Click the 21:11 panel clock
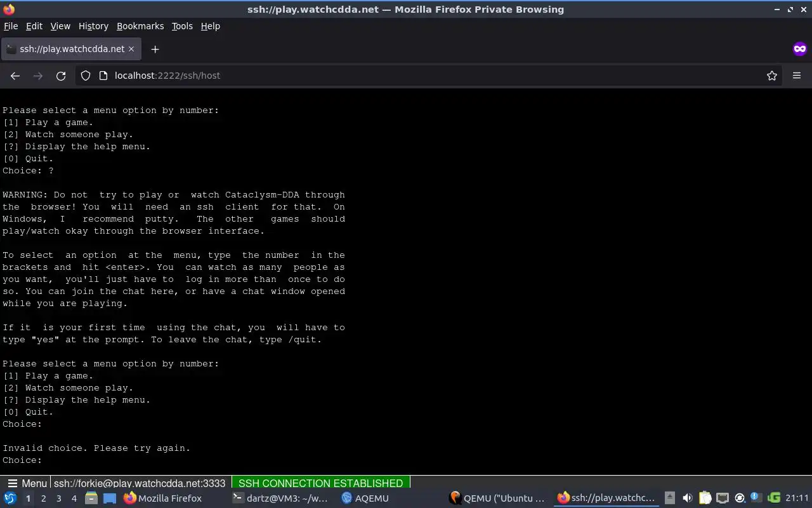Image resolution: width=812 pixels, height=508 pixels. click(797, 498)
